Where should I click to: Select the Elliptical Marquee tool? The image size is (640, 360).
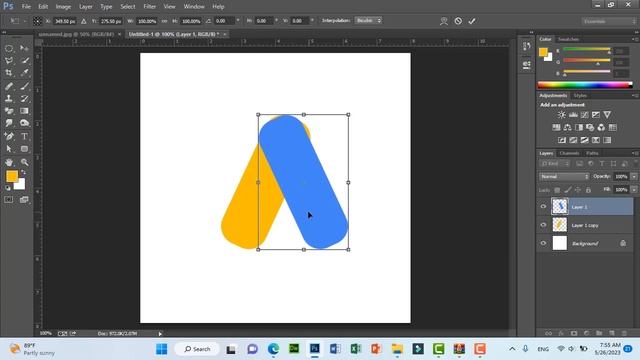click(9, 49)
